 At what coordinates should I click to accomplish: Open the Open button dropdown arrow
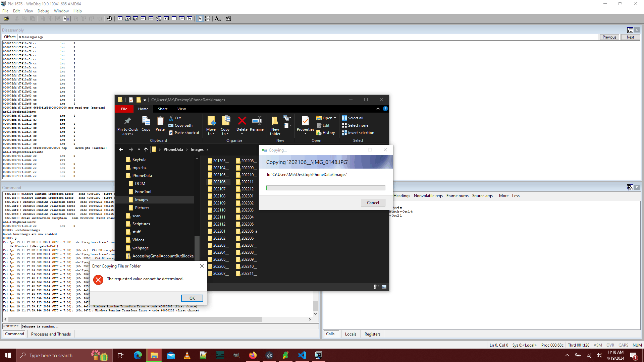[x=335, y=118]
